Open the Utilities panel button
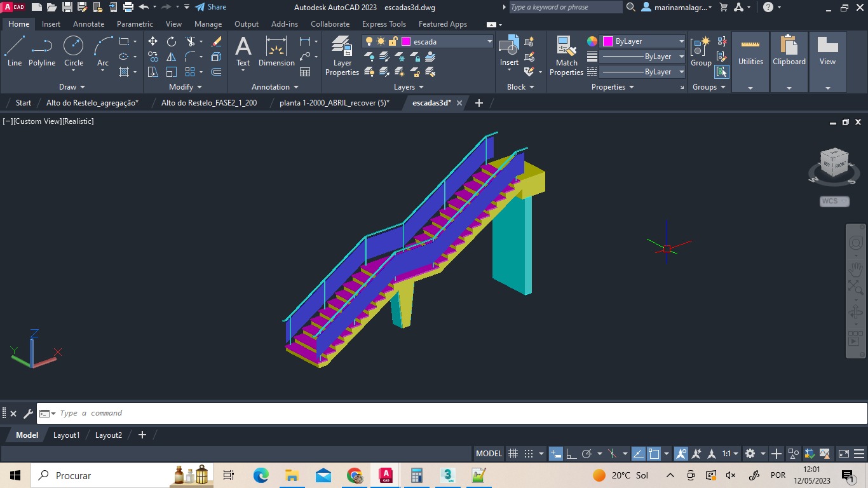 pyautogui.click(x=750, y=62)
